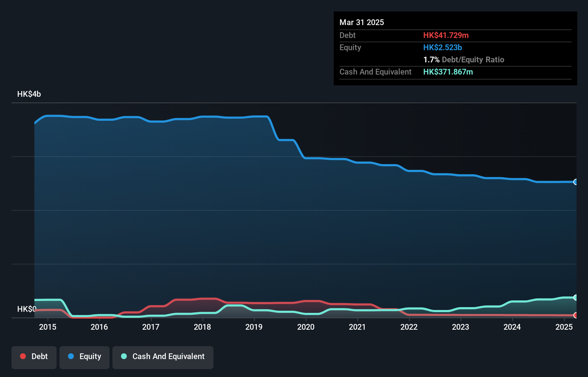This screenshot has height=377, width=588.
Task: Toggle the Debt series visibility
Action: [34, 357]
